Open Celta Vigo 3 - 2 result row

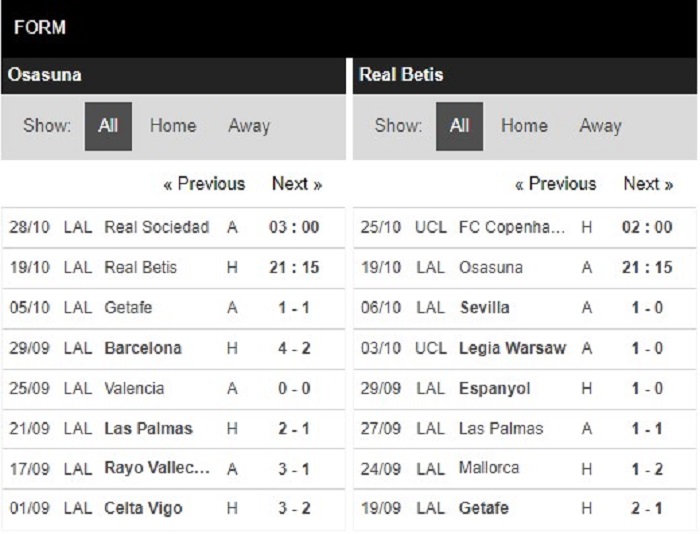coord(173,509)
